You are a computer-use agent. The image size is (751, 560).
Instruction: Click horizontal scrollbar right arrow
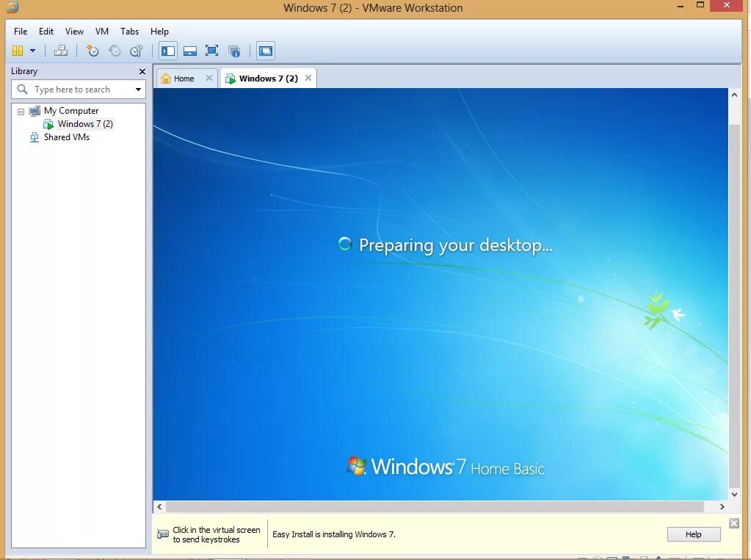point(722,506)
